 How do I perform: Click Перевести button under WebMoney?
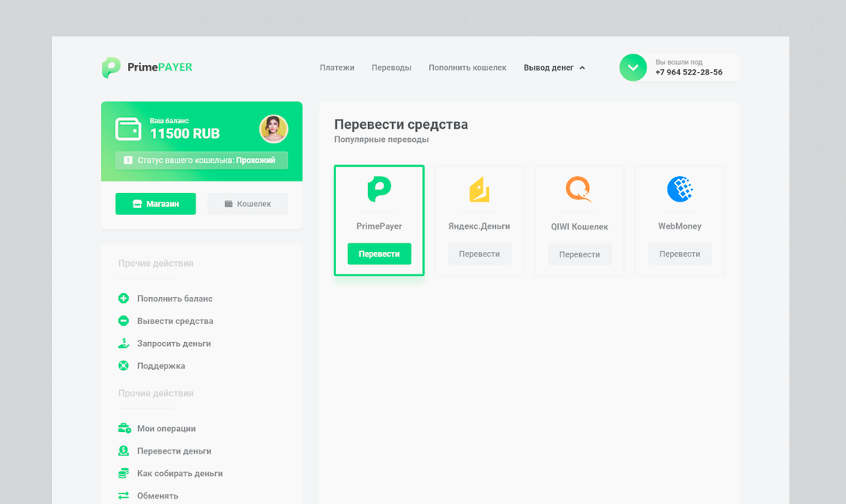680,254
